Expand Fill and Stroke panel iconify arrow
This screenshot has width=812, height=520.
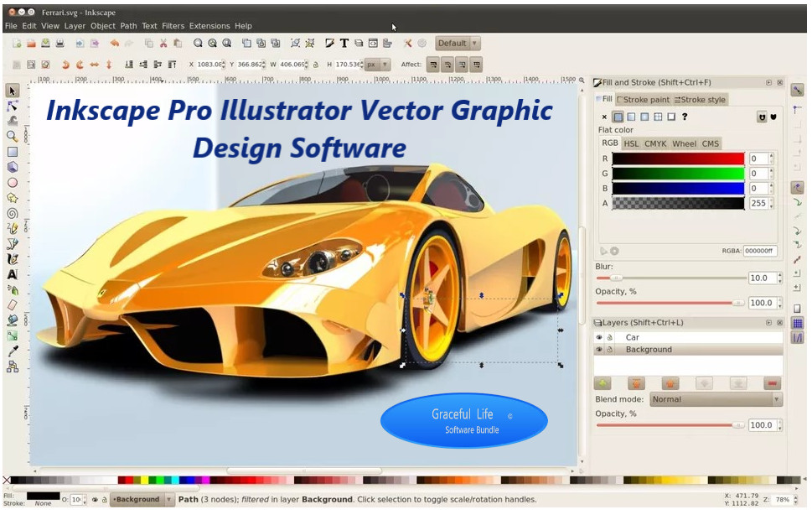click(769, 83)
